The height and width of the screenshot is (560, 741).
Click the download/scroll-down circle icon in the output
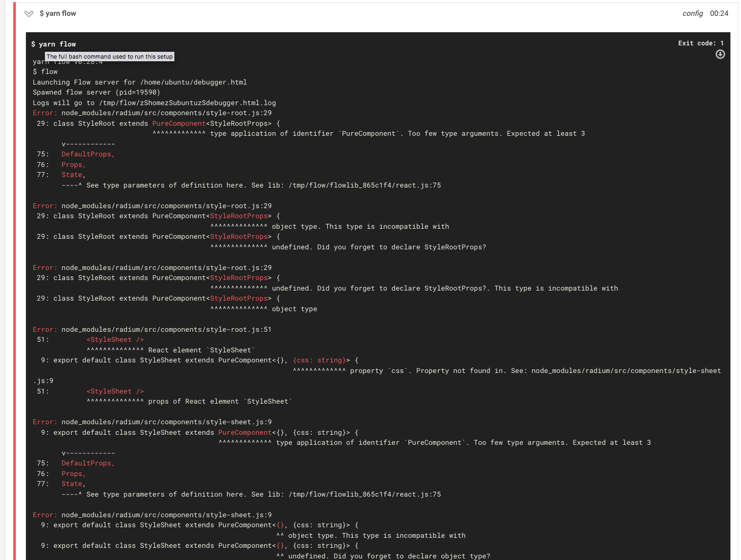point(720,54)
